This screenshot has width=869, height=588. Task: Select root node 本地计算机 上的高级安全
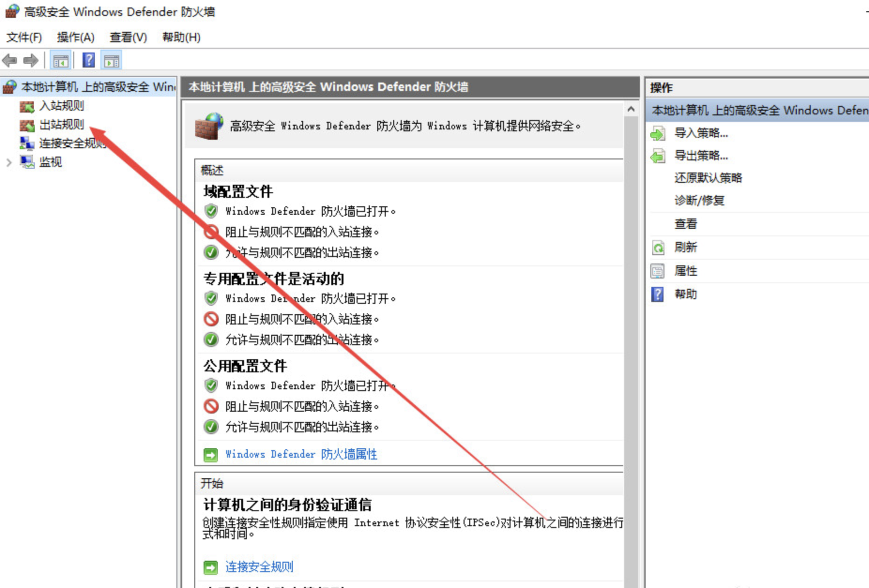pos(98,87)
